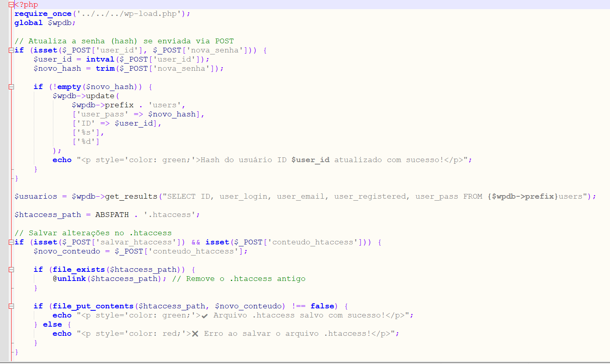Click 'Arquivo .htaccess salvo com sucesso!' text
Image resolution: width=610 pixels, height=364 pixels.
tap(299, 316)
